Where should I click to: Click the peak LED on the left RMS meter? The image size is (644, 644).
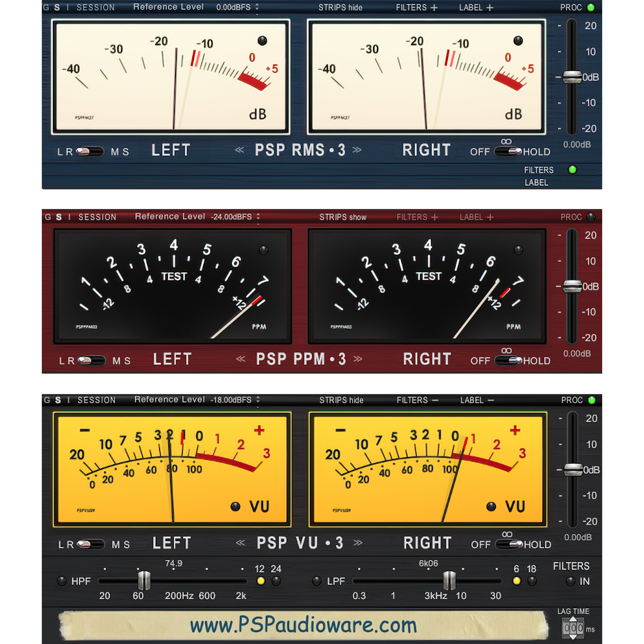pos(263,41)
